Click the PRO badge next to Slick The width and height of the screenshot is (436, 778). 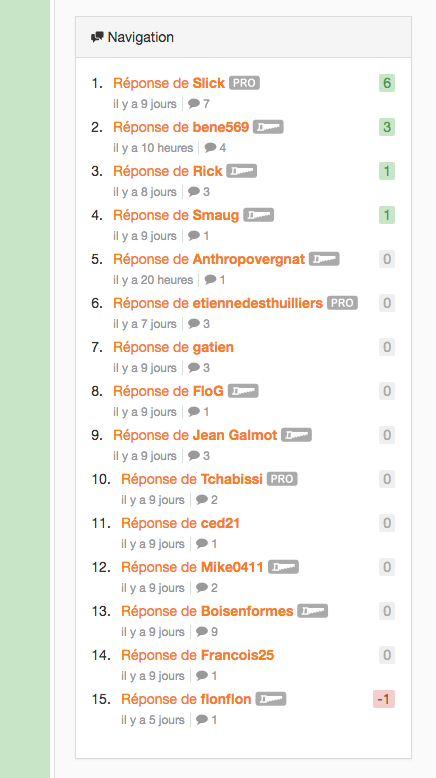point(245,83)
